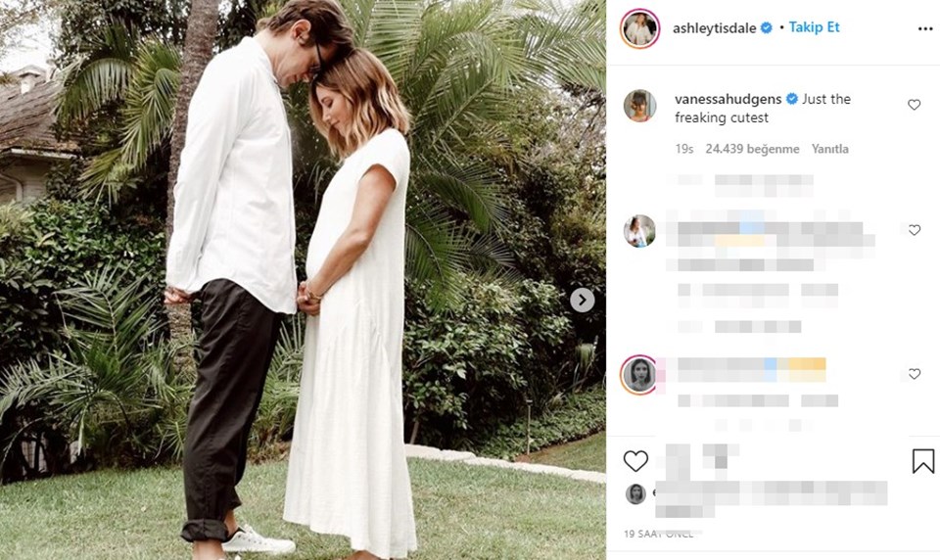
Task: Open second commenter's avatar
Action: (x=639, y=231)
